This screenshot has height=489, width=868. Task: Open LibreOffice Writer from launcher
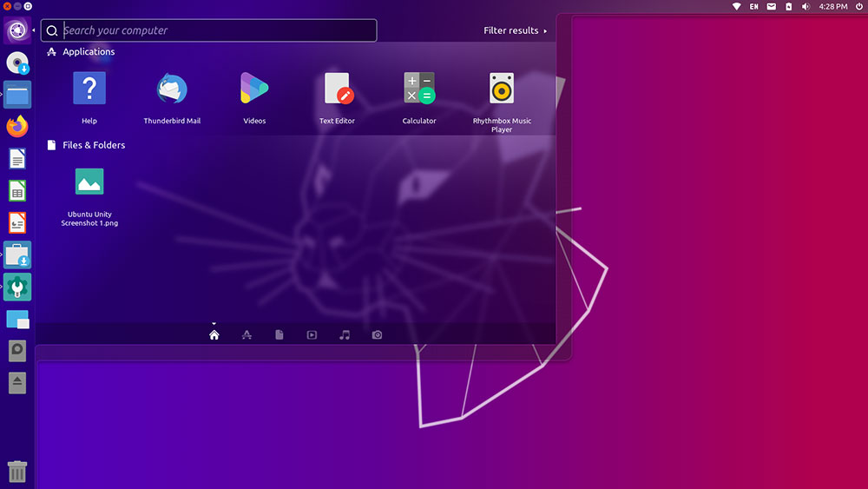[x=17, y=159]
